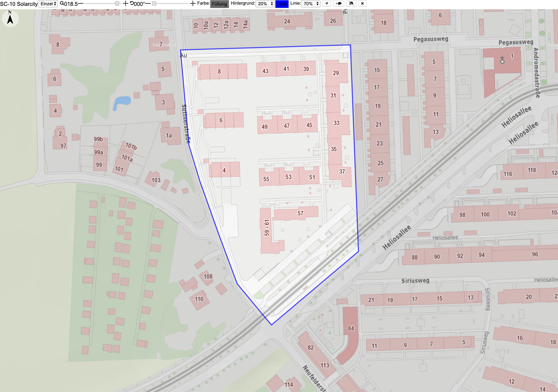Click the zoom magnifier icon
558x392 pixels.
62,4
